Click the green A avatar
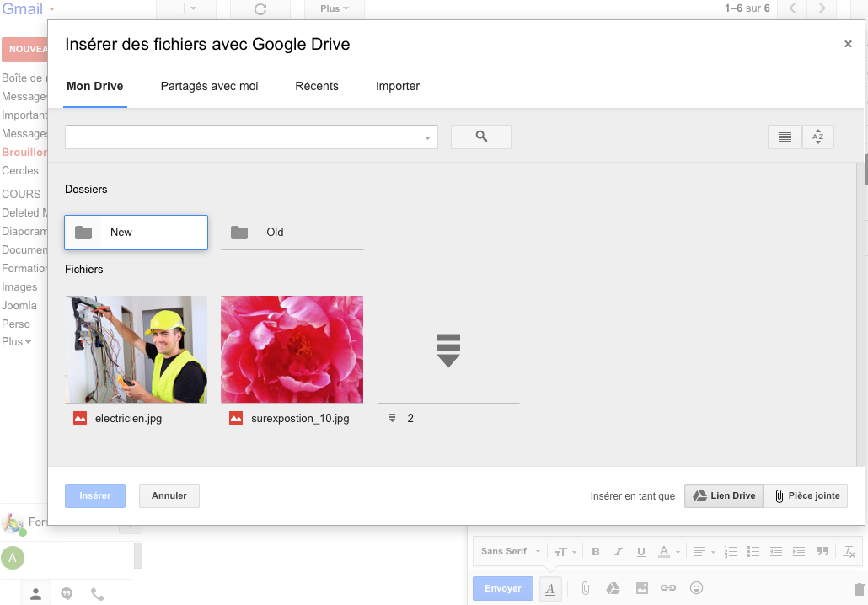 point(12,558)
